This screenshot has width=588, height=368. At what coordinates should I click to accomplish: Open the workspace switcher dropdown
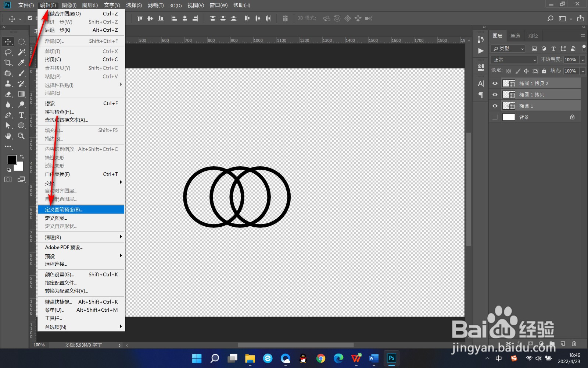point(565,18)
